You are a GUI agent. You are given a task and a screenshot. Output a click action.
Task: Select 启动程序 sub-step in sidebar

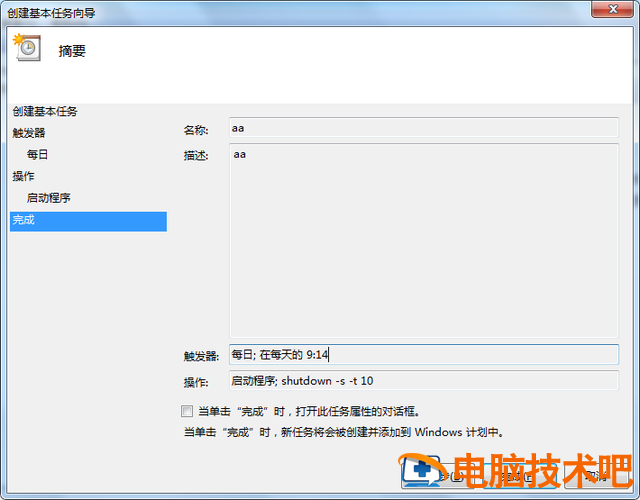coord(49,198)
